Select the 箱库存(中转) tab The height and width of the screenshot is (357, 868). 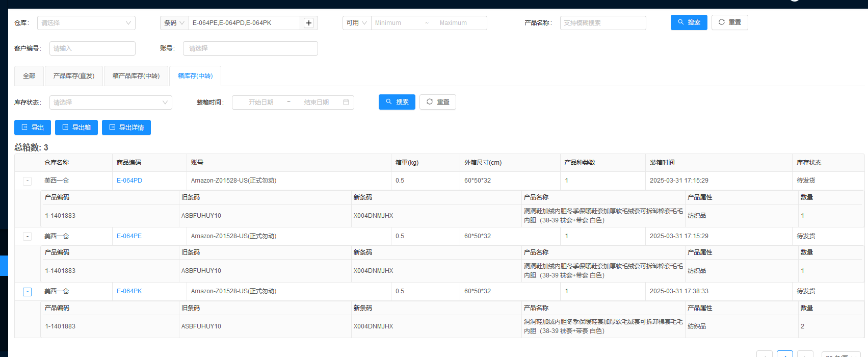(195, 76)
